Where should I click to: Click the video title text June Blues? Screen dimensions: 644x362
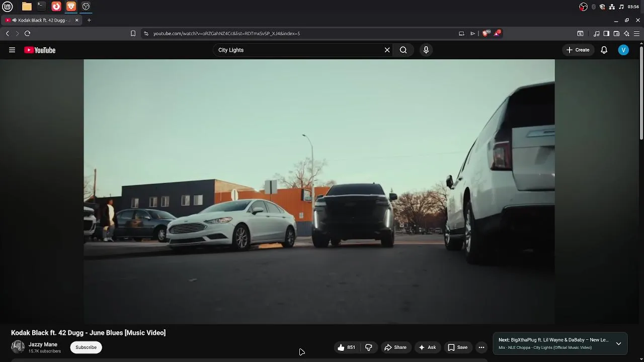(106, 333)
